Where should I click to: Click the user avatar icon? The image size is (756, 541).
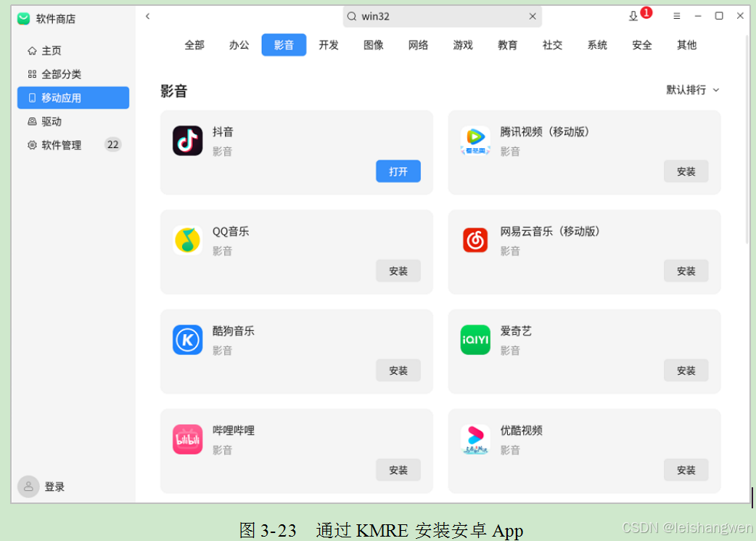coord(28,486)
